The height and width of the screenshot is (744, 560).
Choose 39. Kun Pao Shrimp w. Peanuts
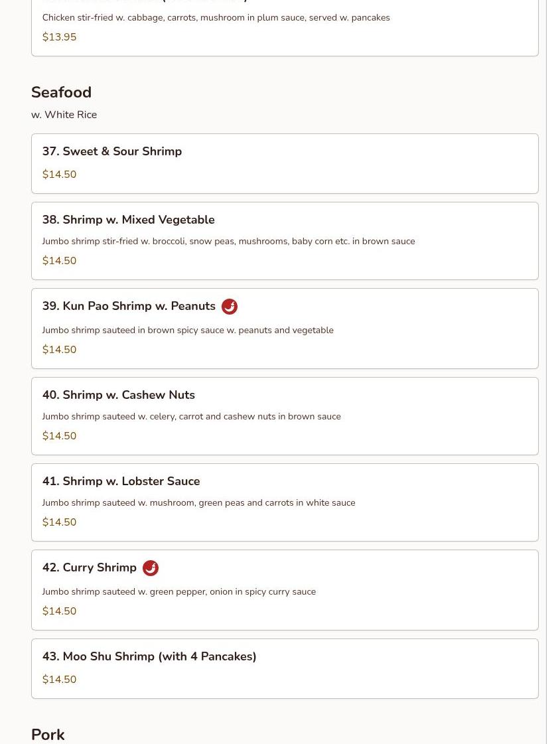point(129,306)
